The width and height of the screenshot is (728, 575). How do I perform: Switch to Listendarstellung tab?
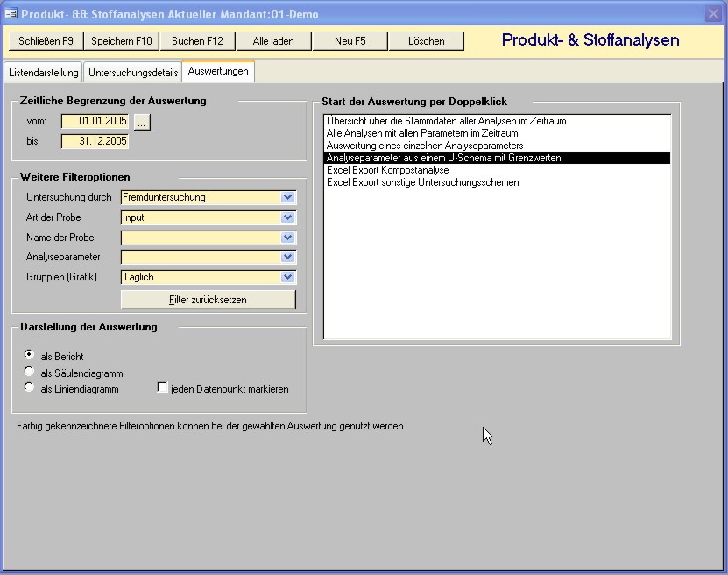(43, 73)
